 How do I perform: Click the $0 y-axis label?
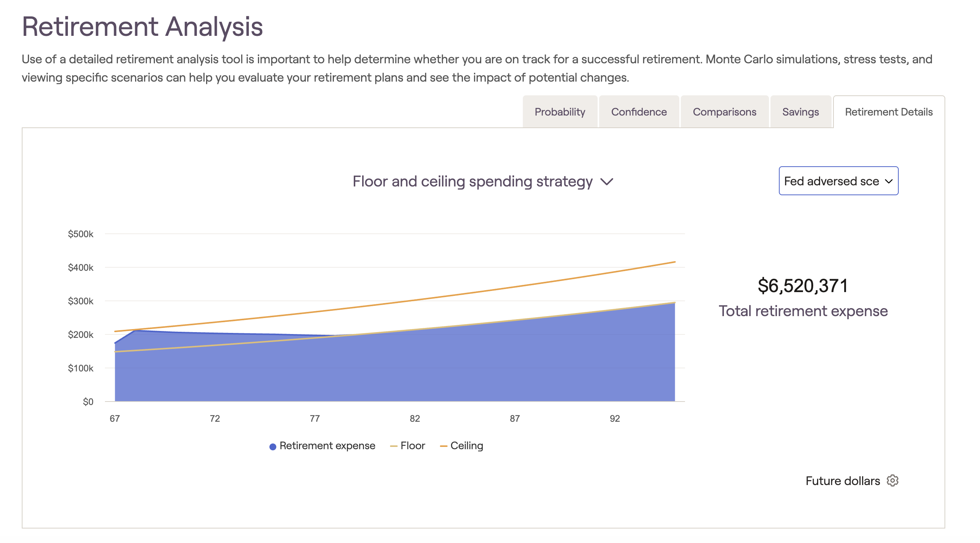coord(88,402)
